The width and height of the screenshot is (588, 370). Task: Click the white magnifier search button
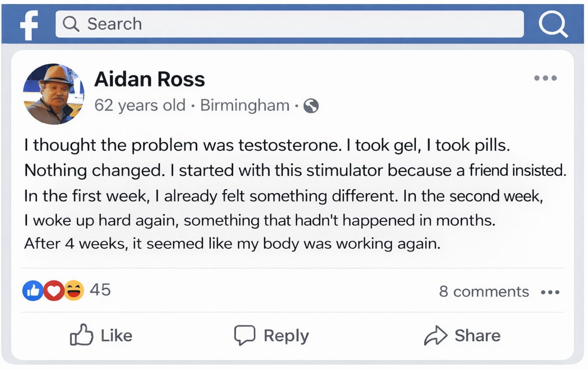pos(552,24)
